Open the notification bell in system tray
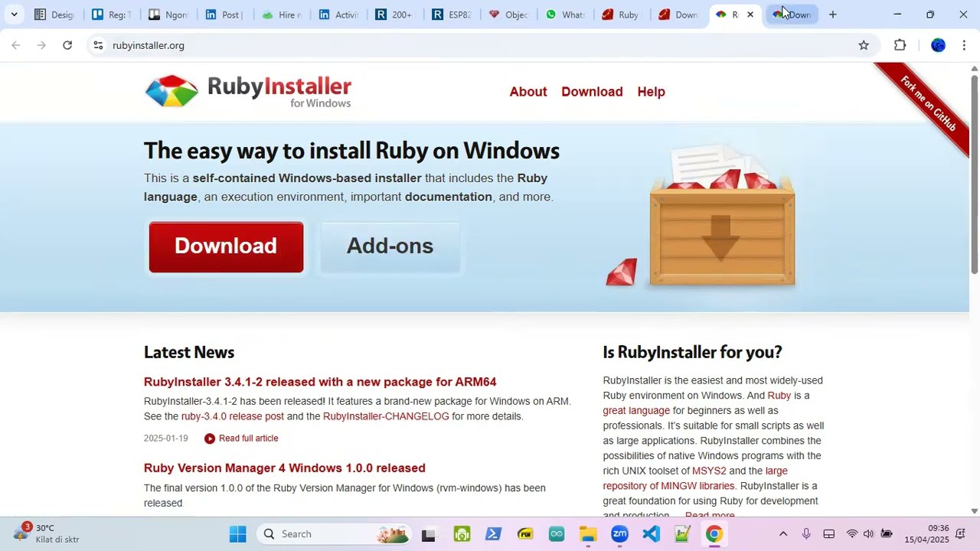 (960, 534)
